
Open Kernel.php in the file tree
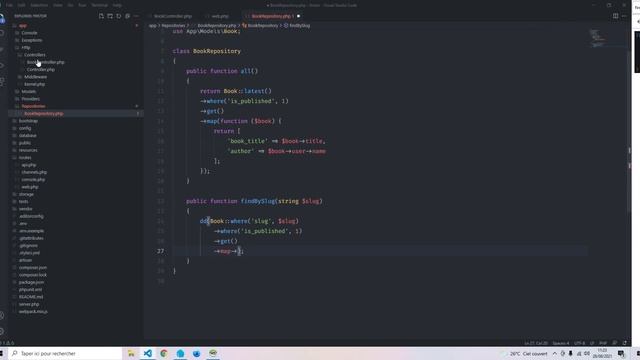34,84
